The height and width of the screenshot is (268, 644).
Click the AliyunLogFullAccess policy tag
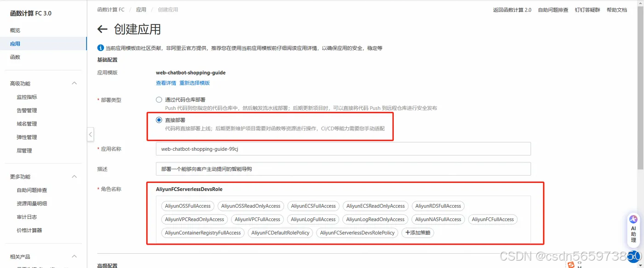(313, 219)
